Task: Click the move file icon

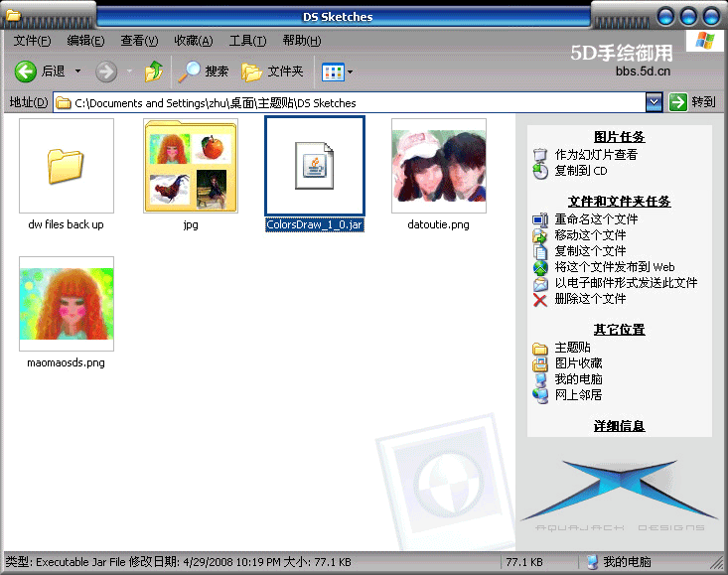Action: point(540,235)
